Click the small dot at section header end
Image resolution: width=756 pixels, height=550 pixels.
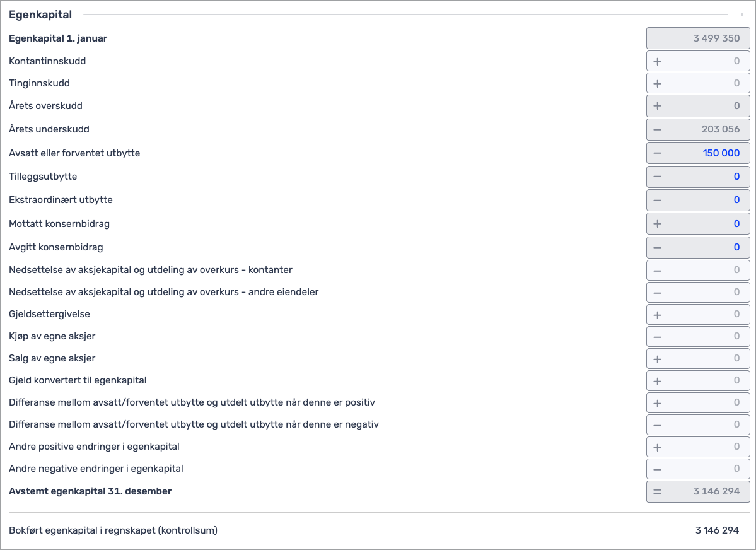click(741, 15)
